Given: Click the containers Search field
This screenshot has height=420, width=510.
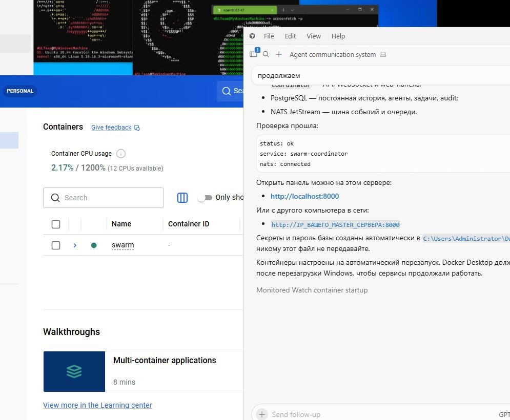Looking at the screenshot, I should pyautogui.click(x=104, y=198).
